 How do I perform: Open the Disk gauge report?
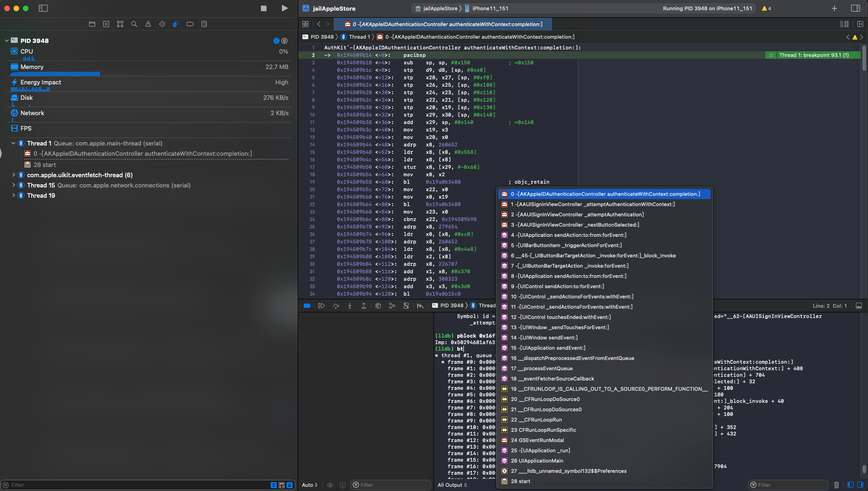pyautogui.click(x=149, y=99)
